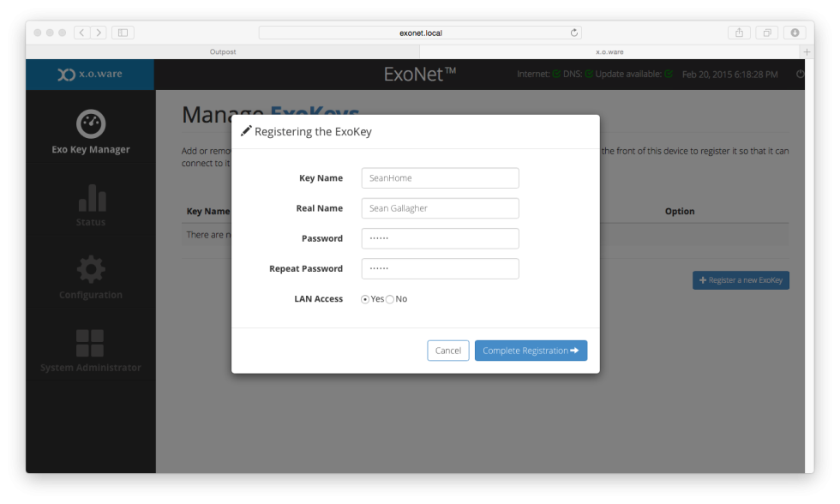Image resolution: width=840 pixels, height=504 pixels.
Task: Click Register a new ExoKey
Action: coord(741,279)
